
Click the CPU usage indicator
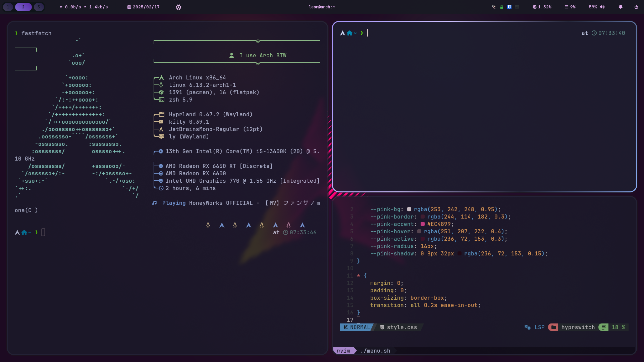coord(542,7)
